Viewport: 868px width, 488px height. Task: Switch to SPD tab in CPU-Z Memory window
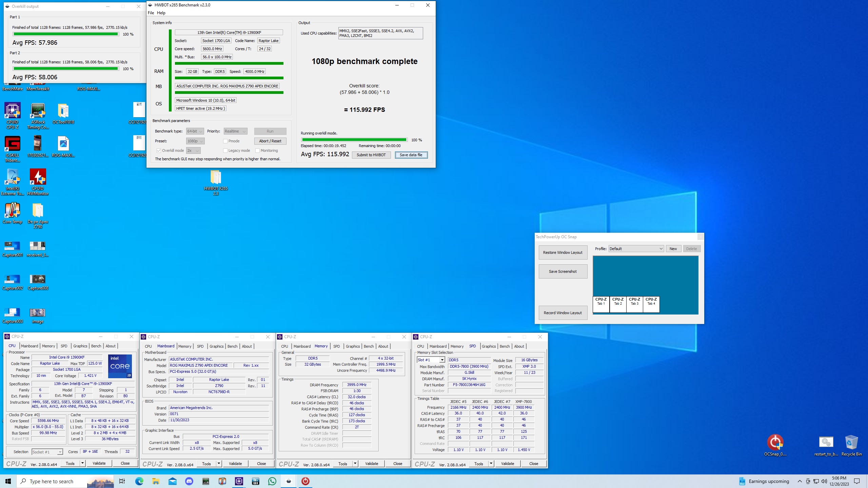tap(336, 346)
